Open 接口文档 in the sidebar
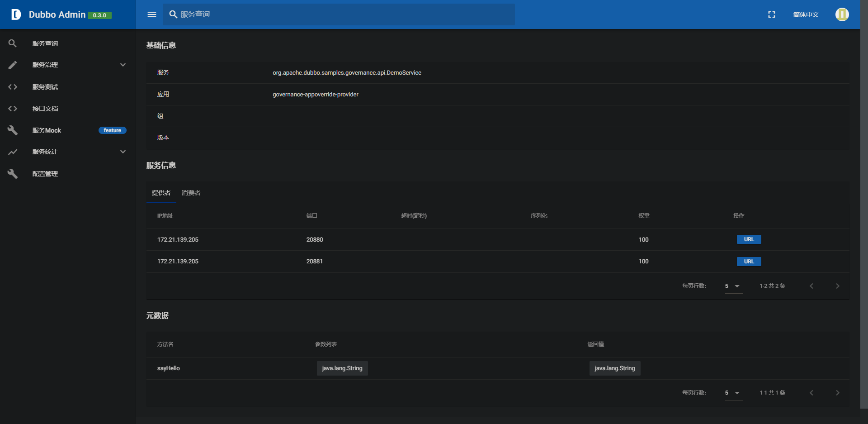The width and height of the screenshot is (868, 424). click(x=45, y=109)
